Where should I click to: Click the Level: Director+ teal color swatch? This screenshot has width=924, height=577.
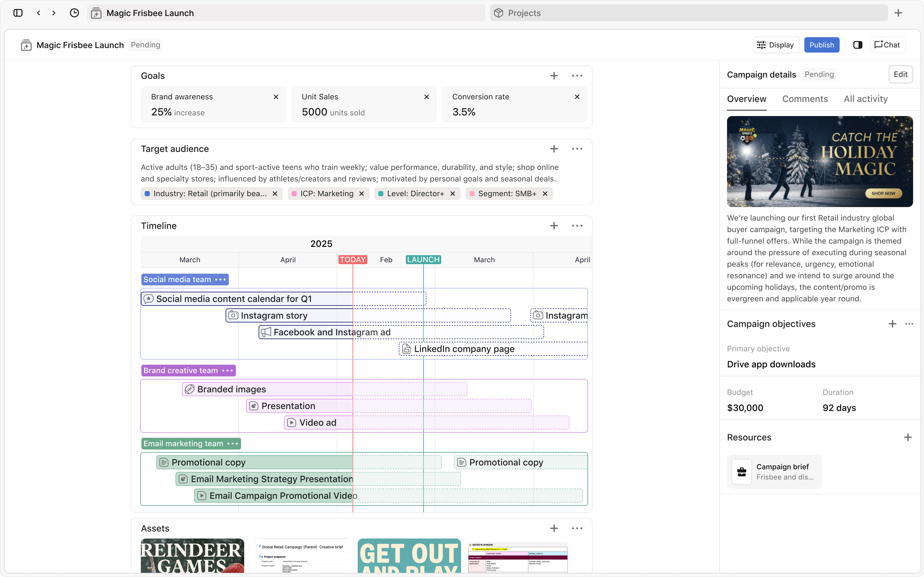[x=381, y=194]
